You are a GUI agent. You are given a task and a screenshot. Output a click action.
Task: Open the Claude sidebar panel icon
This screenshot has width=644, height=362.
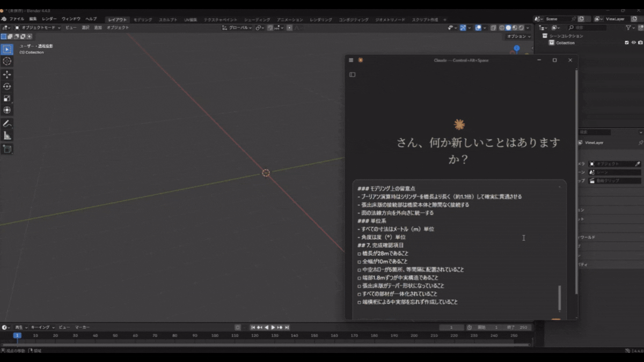pos(352,75)
